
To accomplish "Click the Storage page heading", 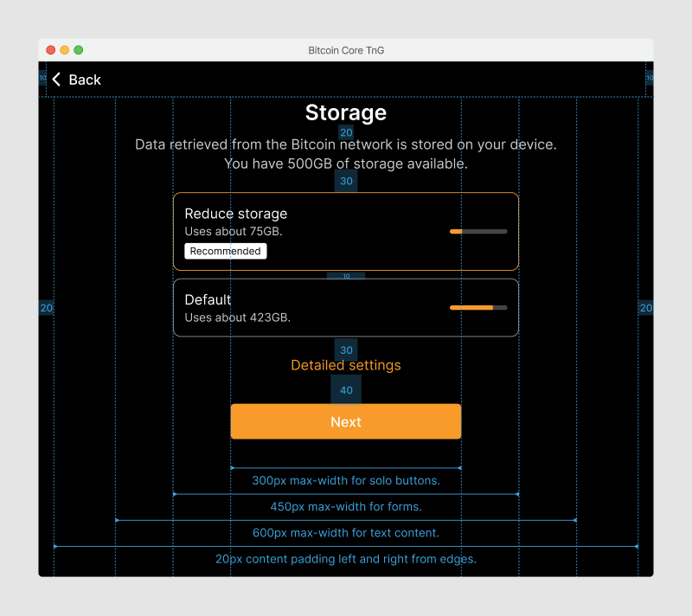I will [x=346, y=112].
